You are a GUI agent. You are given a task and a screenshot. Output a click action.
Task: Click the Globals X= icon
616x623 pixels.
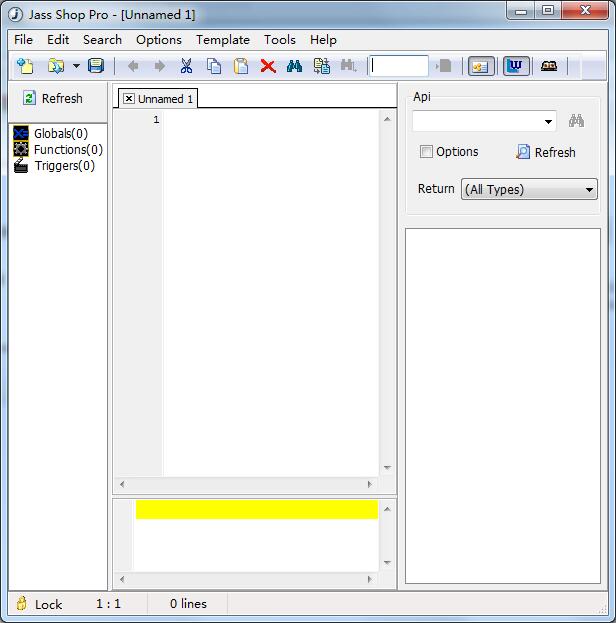coord(21,133)
